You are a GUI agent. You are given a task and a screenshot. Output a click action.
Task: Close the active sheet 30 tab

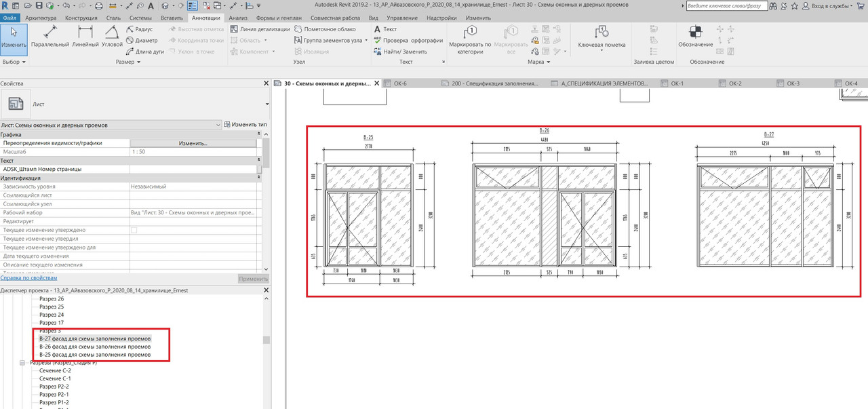point(378,83)
